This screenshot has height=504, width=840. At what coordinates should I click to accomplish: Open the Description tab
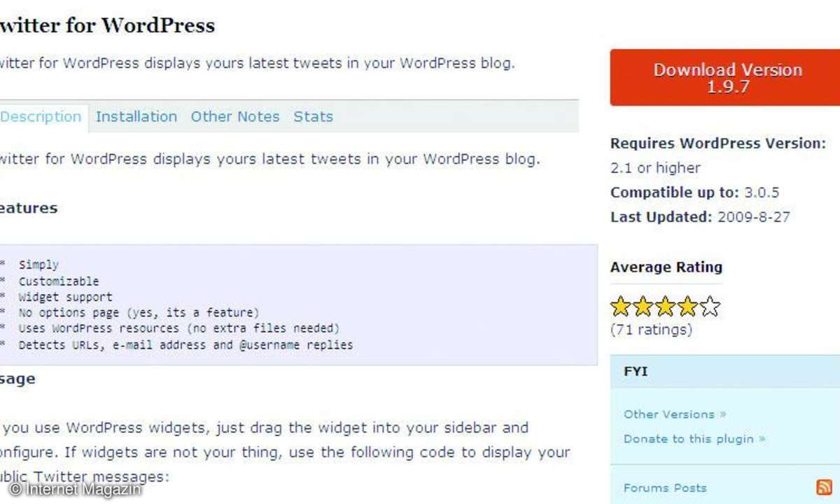tap(42, 117)
